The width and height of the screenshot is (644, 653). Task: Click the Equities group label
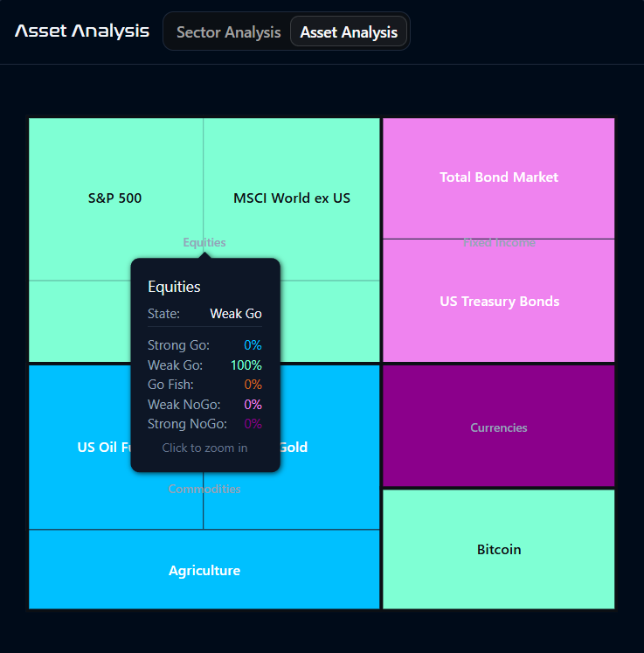(x=204, y=242)
